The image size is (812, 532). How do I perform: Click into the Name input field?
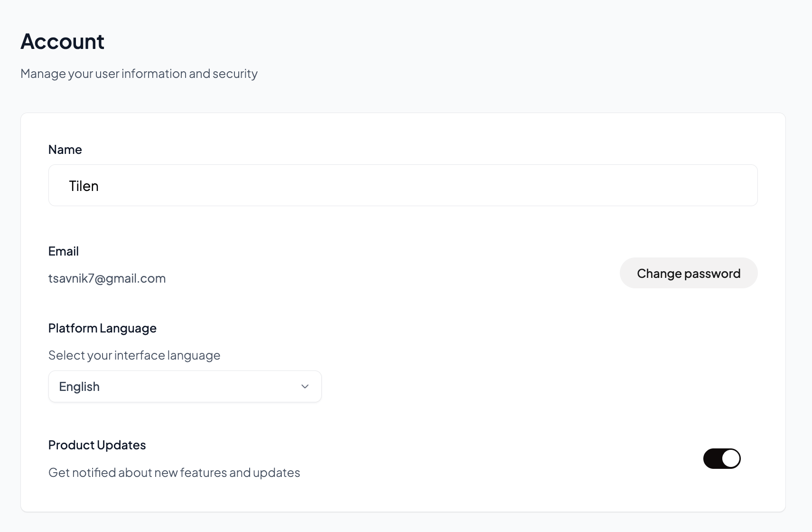point(402,185)
